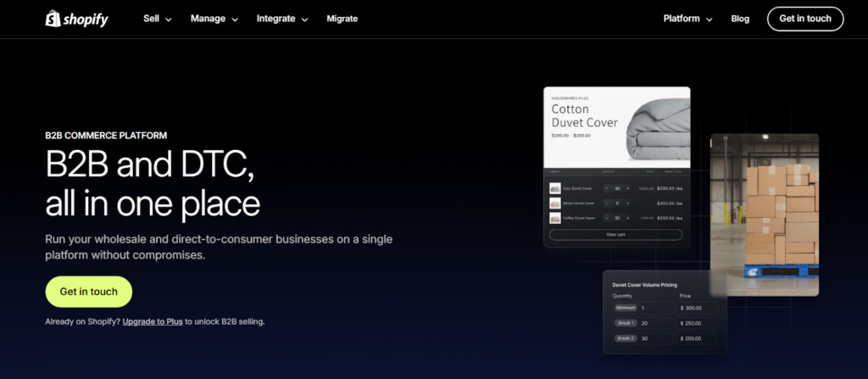Click the outlined Get in touch header button

(805, 19)
